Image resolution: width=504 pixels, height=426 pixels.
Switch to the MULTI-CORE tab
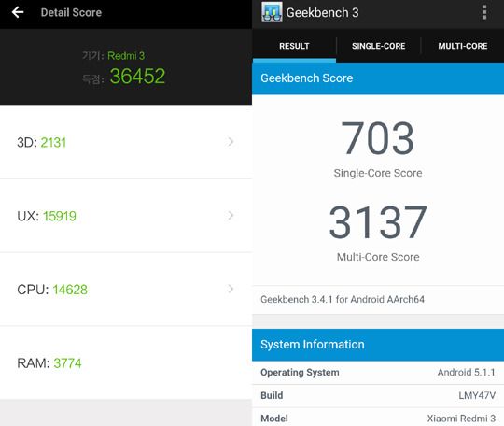pos(463,46)
